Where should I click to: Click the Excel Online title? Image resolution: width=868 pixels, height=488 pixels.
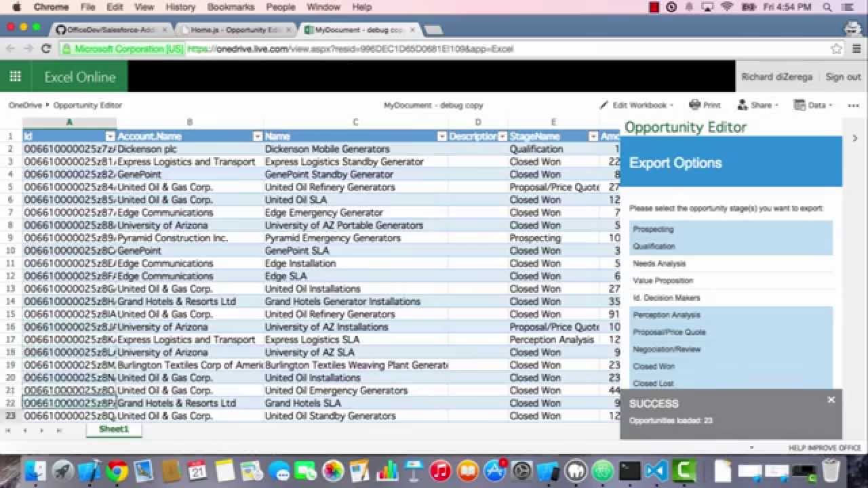tap(80, 77)
